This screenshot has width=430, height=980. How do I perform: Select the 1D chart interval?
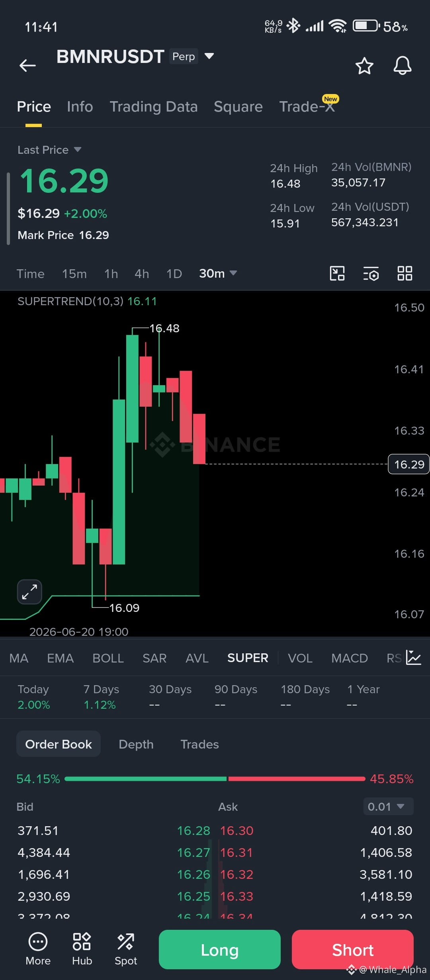pyautogui.click(x=174, y=274)
